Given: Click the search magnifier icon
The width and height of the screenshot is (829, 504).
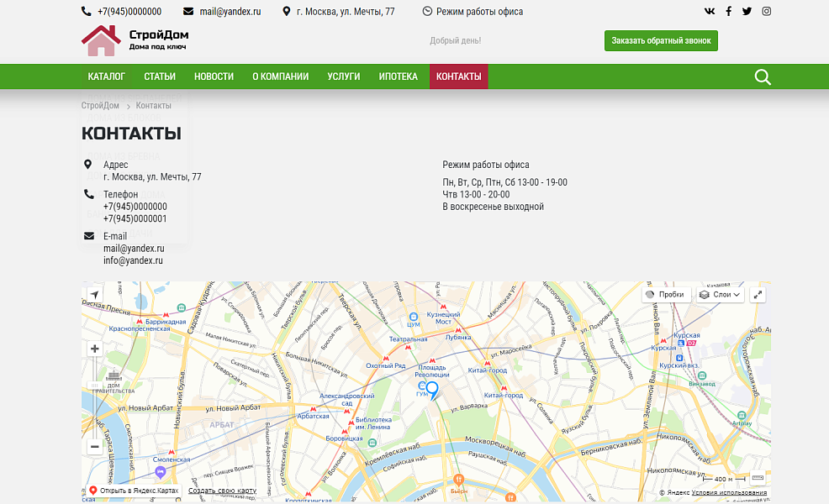Looking at the screenshot, I should (763, 77).
